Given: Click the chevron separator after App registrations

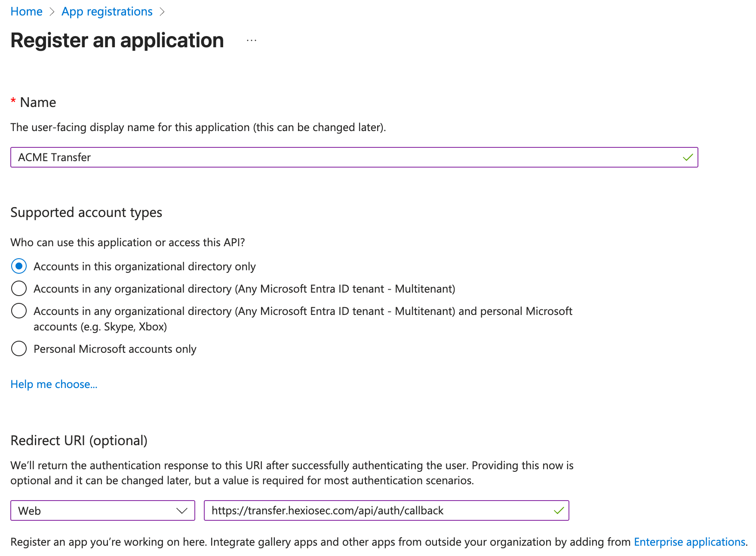Looking at the screenshot, I should (x=163, y=12).
